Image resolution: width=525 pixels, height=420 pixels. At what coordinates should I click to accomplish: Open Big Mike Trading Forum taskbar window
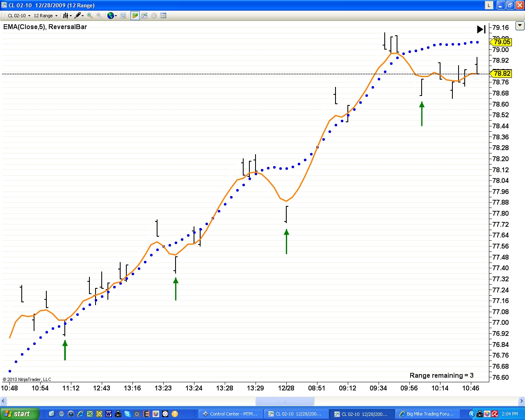[428, 414]
